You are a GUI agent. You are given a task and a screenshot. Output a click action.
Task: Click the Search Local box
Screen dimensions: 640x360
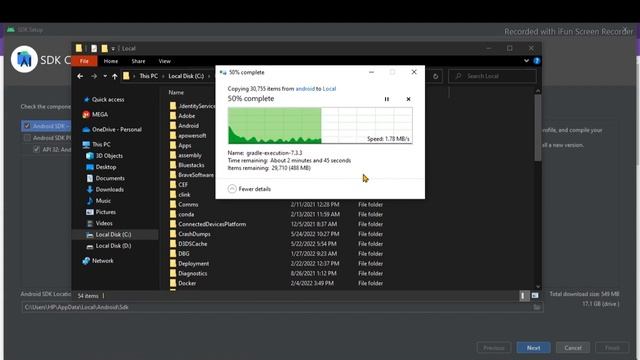pyautogui.click(x=492, y=76)
